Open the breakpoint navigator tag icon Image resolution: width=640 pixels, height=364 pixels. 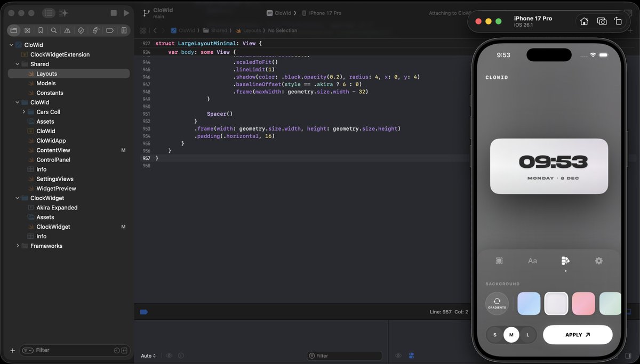[110, 30]
